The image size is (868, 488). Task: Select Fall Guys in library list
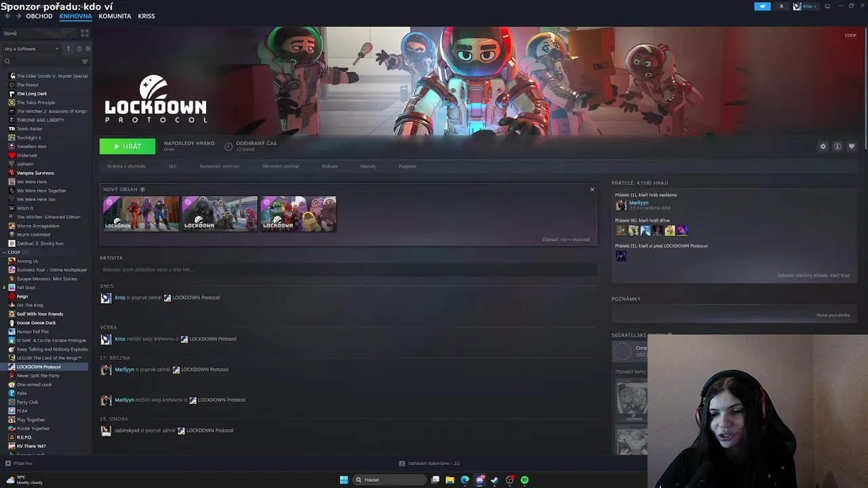pos(26,287)
